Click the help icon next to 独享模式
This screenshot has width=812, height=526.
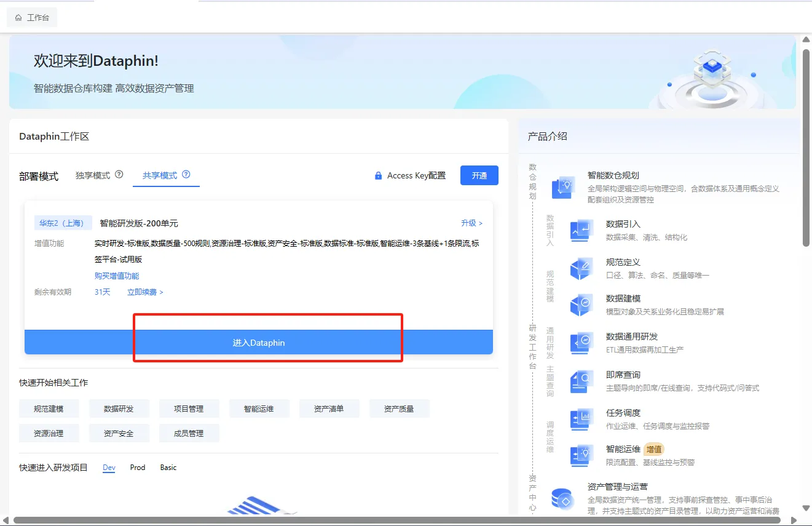point(119,175)
